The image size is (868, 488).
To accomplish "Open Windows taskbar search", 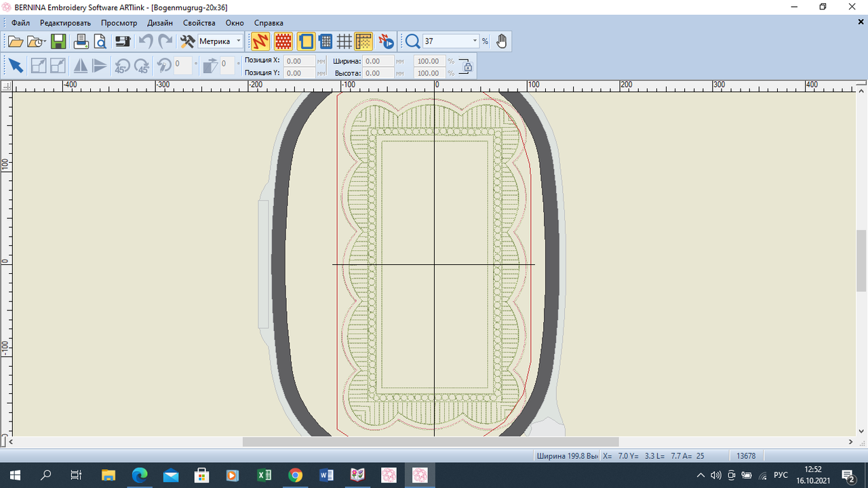I will (46, 475).
